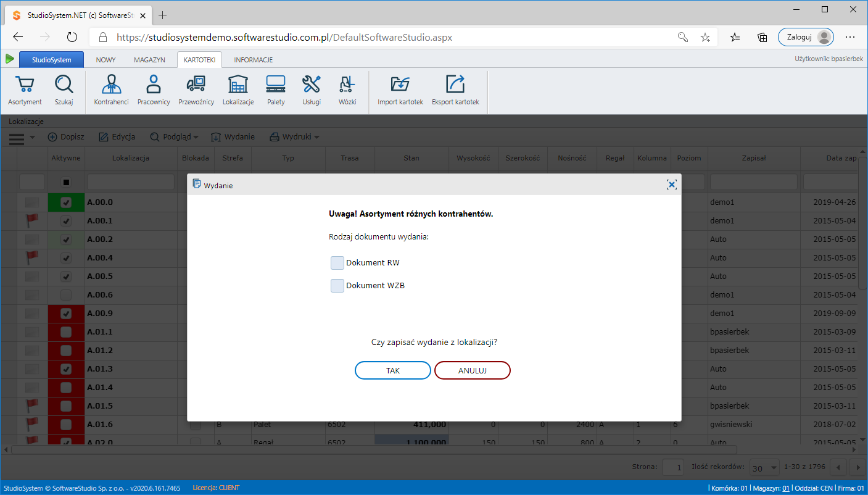Viewport: 868px width, 495px height.
Task: Click the green play arrow icon
Action: [x=9, y=59]
